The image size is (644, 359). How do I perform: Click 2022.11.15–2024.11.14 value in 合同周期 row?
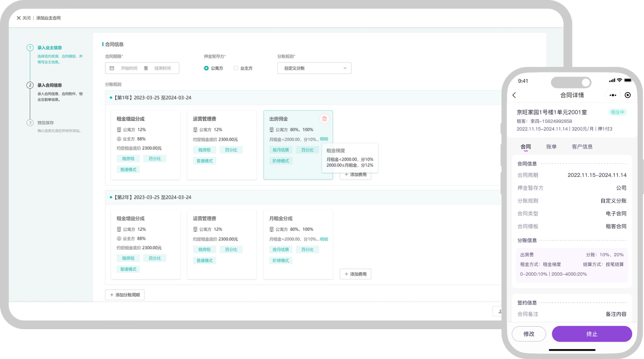pyautogui.click(x=597, y=175)
